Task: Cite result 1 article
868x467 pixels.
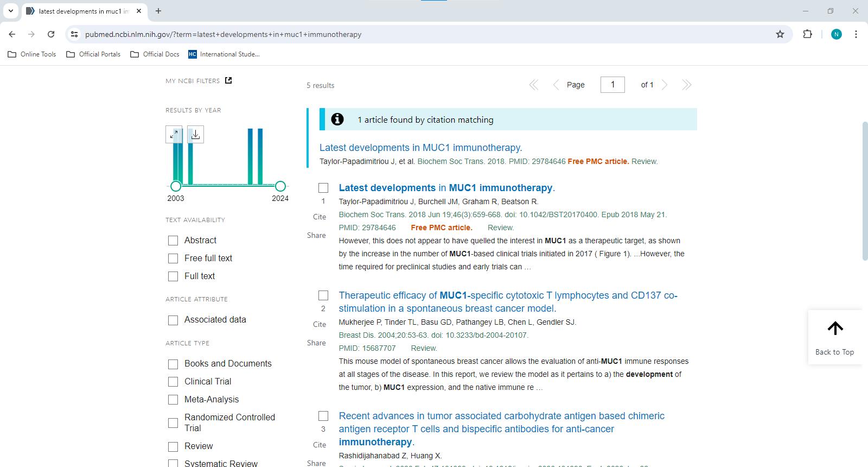Action: 320,217
